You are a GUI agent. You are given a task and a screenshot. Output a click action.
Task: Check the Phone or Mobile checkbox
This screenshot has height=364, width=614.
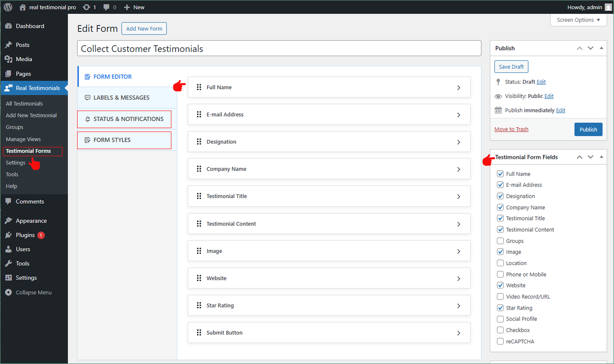coord(500,274)
